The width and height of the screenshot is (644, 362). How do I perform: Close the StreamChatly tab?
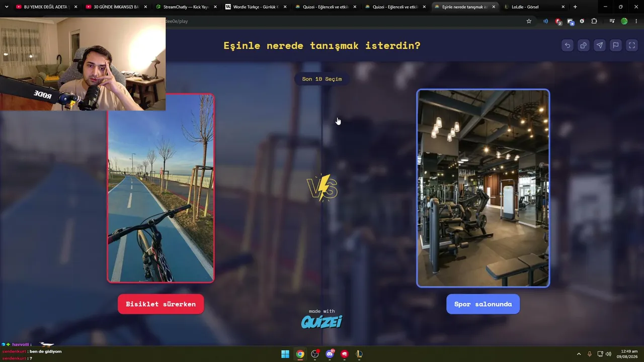pos(215,7)
